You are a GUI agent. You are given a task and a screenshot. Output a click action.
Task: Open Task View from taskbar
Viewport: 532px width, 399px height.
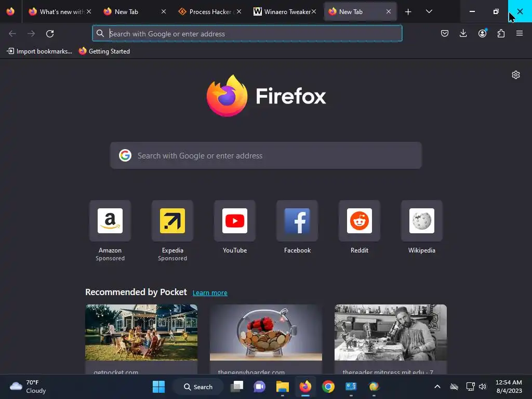point(237,387)
